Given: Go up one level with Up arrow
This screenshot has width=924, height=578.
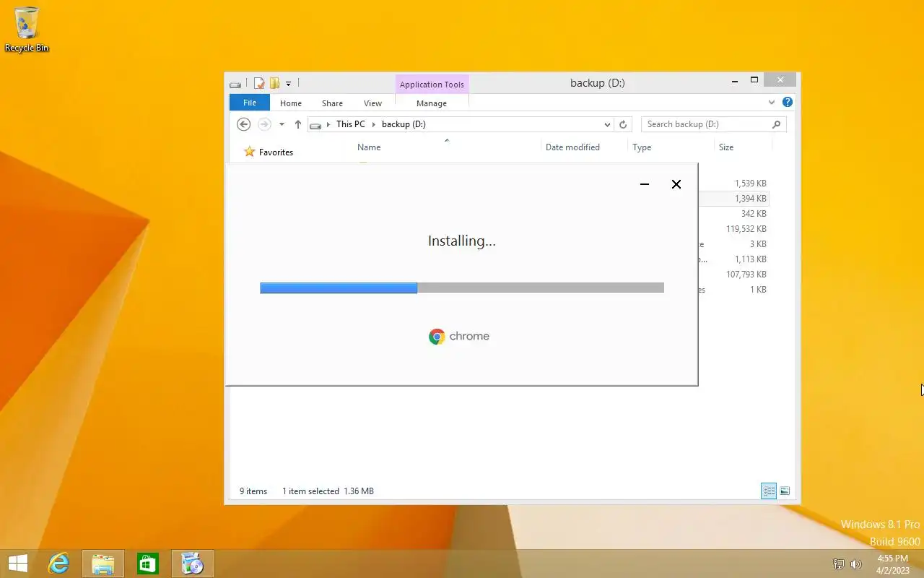Looking at the screenshot, I should click(297, 124).
